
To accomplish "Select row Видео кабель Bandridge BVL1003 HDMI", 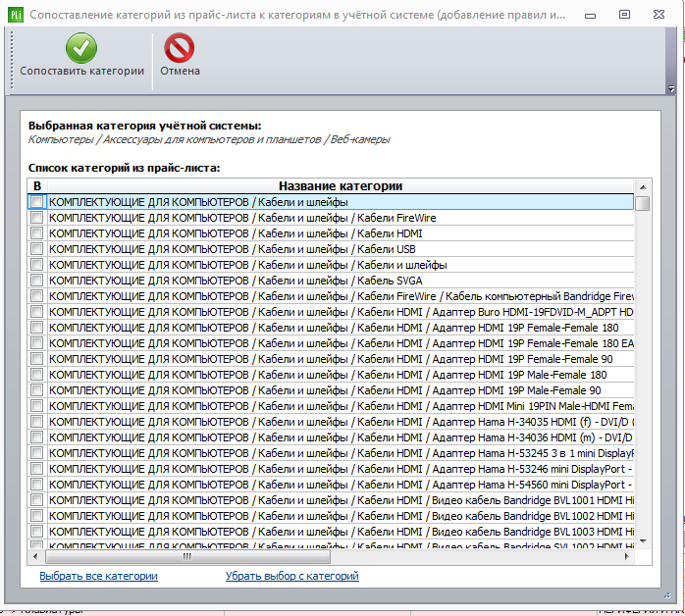I will pyautogui.click(x=341, y=532).
